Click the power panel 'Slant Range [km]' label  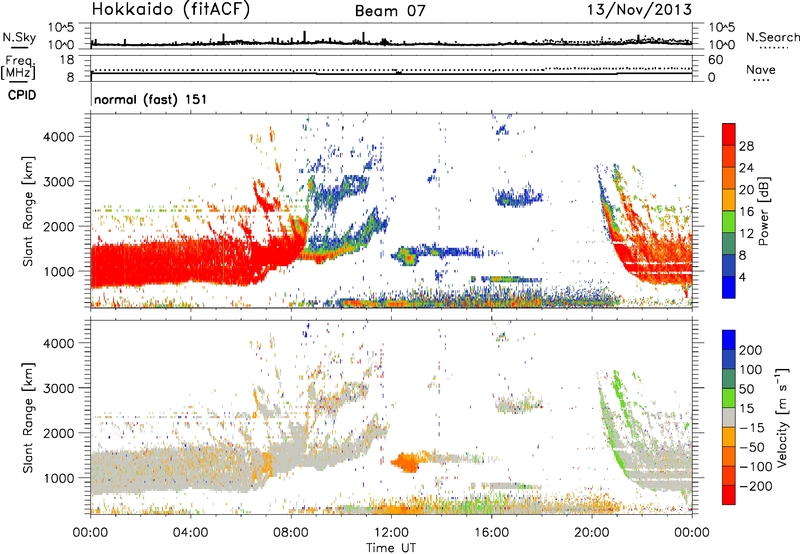point(28,211)
